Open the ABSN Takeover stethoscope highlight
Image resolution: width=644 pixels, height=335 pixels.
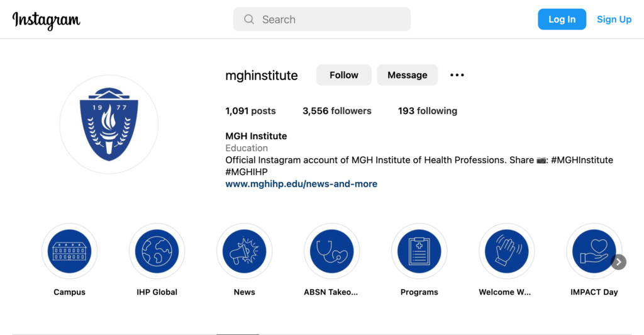click(x=332, y=251)
